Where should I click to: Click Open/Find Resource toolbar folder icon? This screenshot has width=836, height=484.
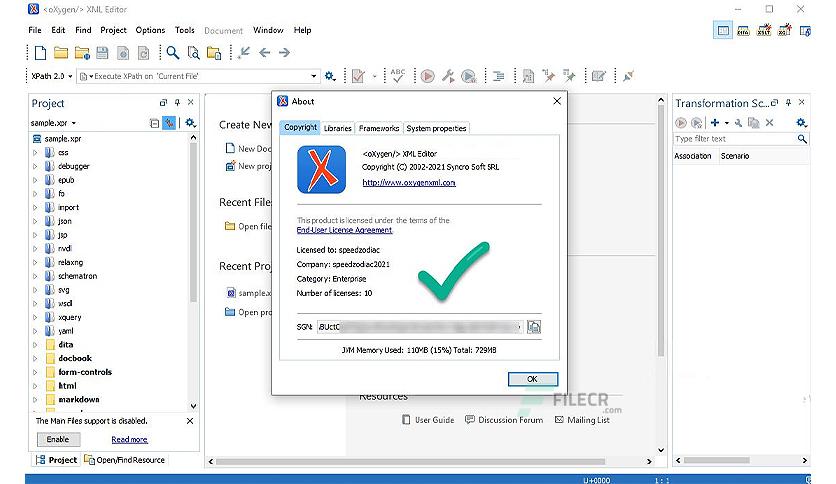pos(214,53)
